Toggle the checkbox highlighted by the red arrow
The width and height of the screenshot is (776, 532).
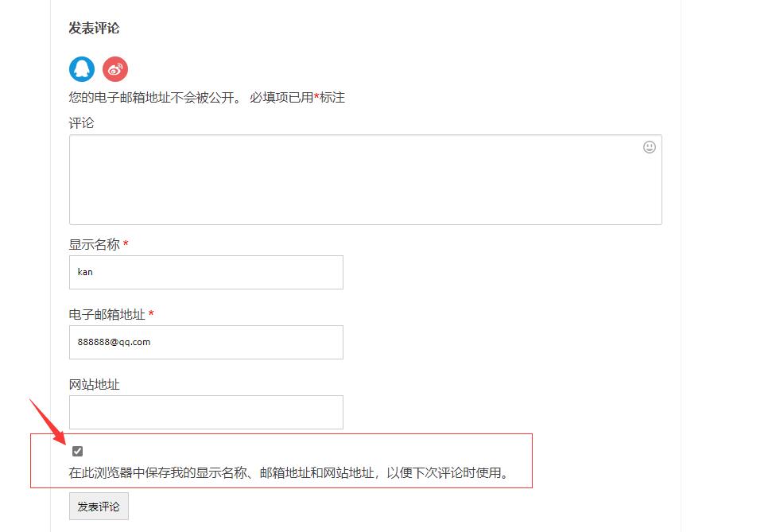(x=77, y=451)
